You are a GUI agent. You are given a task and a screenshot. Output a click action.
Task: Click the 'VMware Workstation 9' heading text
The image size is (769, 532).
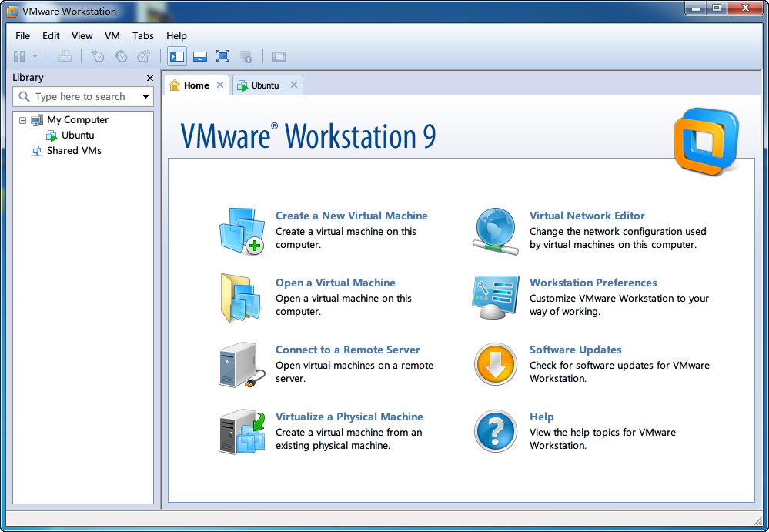pyautogui.click(x=308, y=136)
